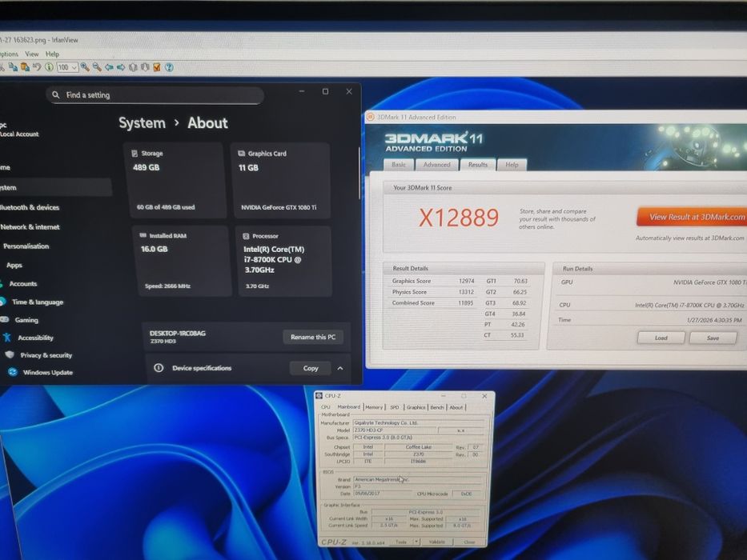Open IrfanView View menu
Viewport: 747px width, 560px height.
point(31,54)
